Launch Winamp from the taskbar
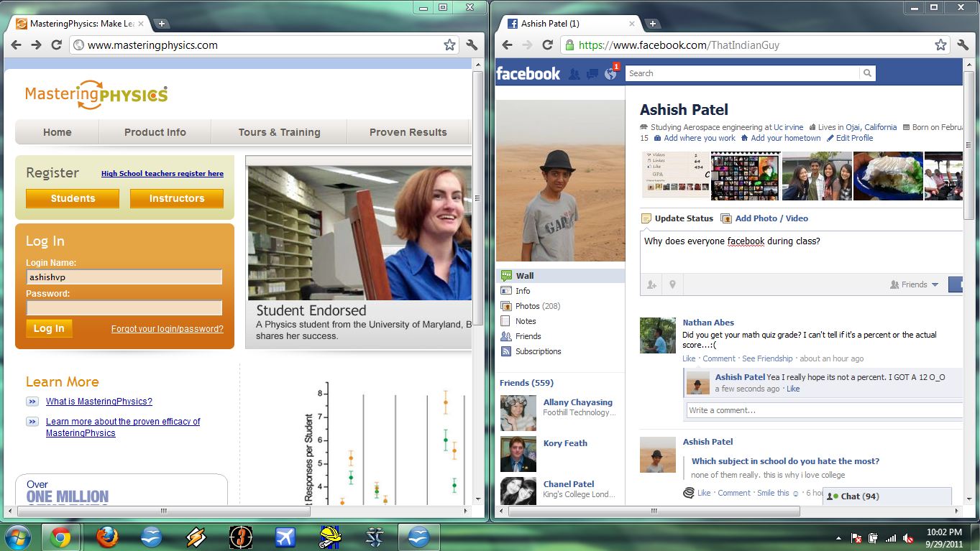This screenshot has height=551, width=980. (x=196, y=537)
